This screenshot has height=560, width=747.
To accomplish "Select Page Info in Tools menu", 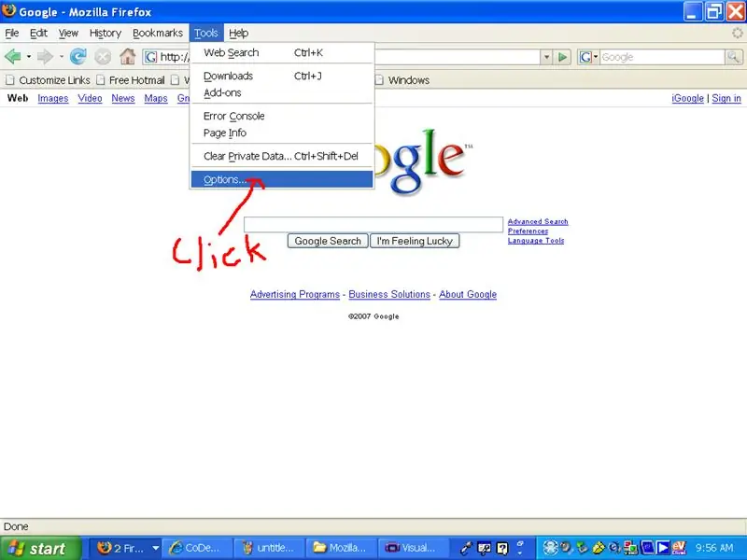I will (282, 133).
